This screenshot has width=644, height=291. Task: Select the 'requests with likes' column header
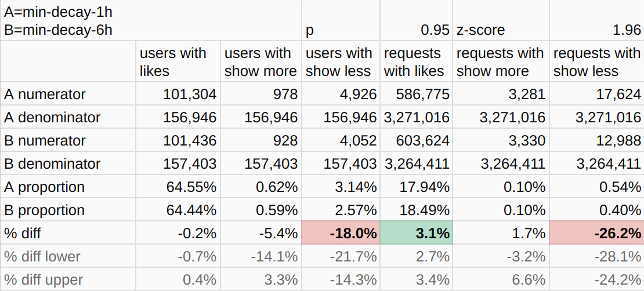pos(416,62)
